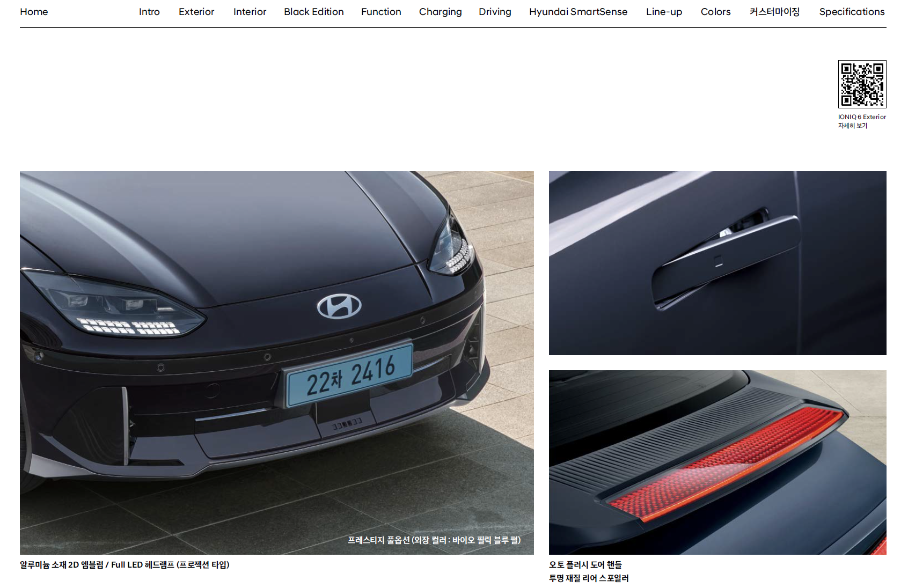The width and height of the screenshot is (908, 588).
Task: Open the 커스터마이징 menu item
Action: click(774, 12)
